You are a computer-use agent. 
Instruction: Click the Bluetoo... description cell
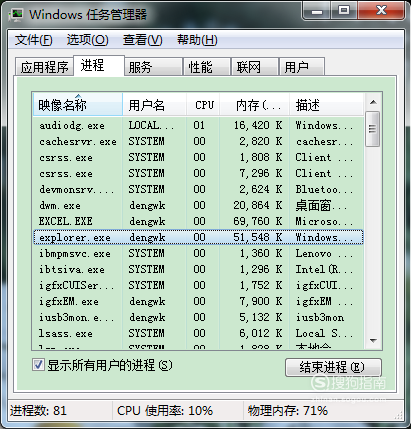click(x=324, y=189)
